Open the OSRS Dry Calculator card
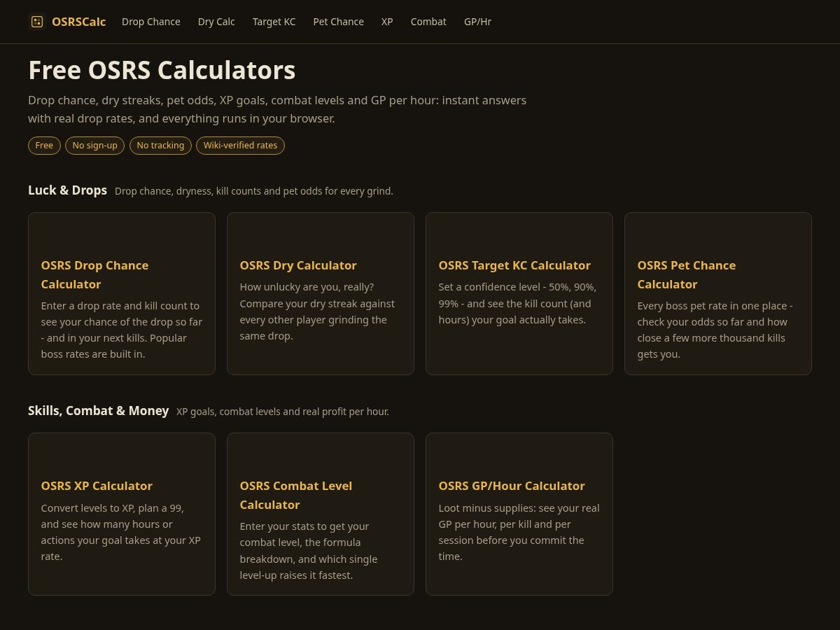840x630 pixels. (321, 294)
